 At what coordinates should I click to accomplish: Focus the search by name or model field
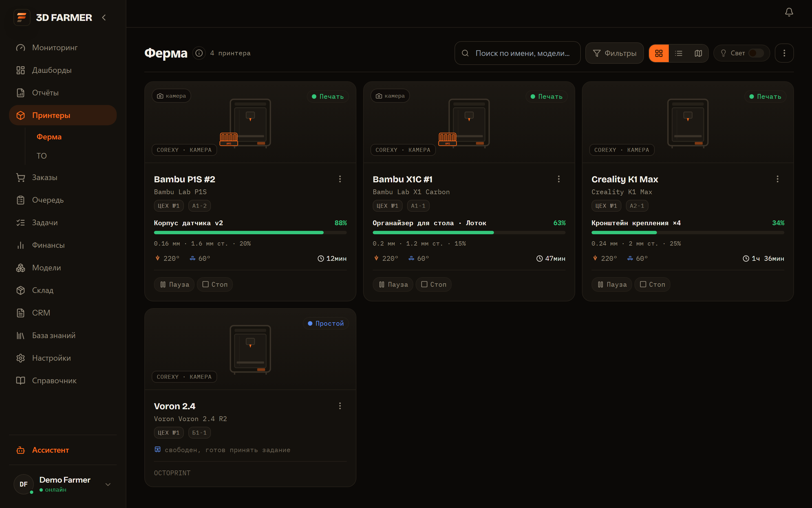517,53
